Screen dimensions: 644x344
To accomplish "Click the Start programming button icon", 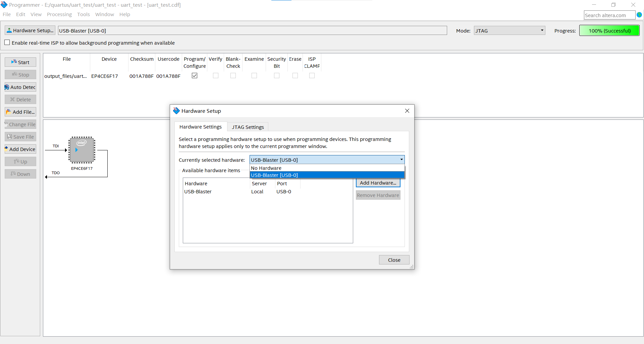I will coord(14,62).
